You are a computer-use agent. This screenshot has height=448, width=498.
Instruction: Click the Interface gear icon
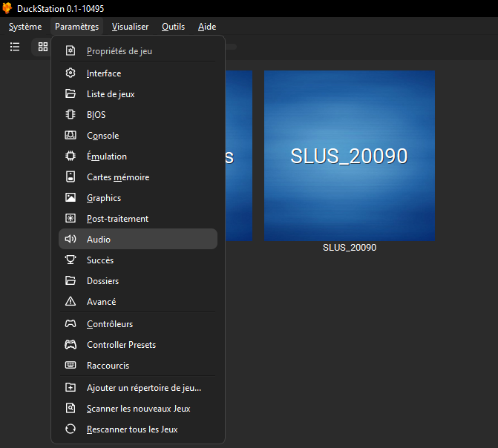pyautogui.click(x=71, y=73)
